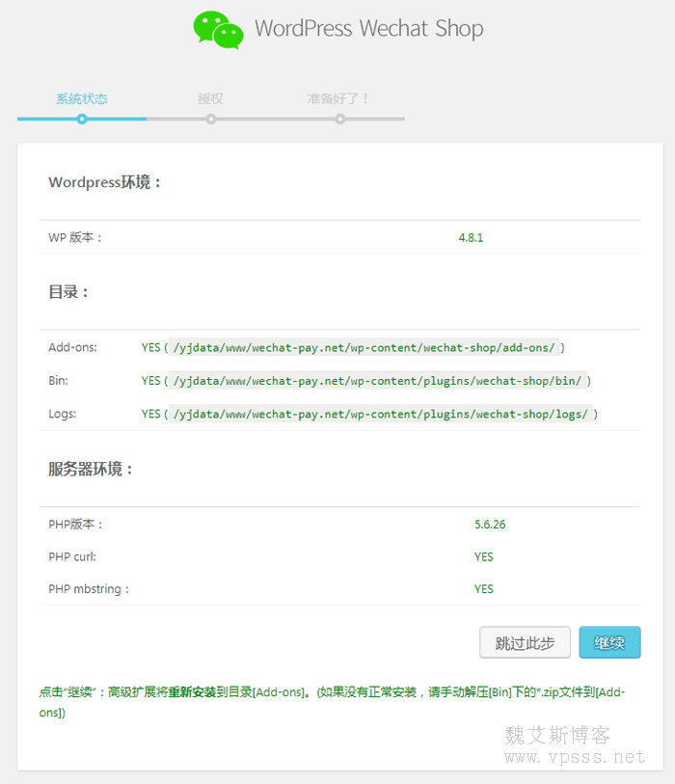Click the step dot under 准备好了！
This screenshot has width=675, height=784.
coord(339,119)
